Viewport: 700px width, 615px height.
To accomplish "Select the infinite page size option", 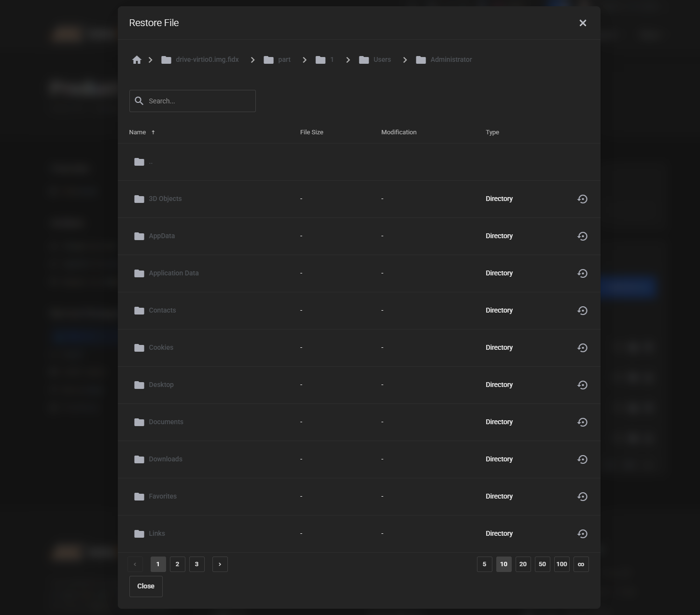I will tap(581, 564).
